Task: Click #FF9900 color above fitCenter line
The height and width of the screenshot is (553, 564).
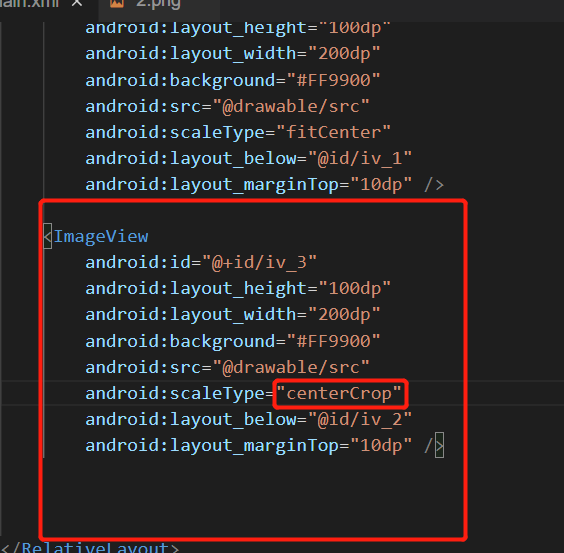Action: pos(333,80)
